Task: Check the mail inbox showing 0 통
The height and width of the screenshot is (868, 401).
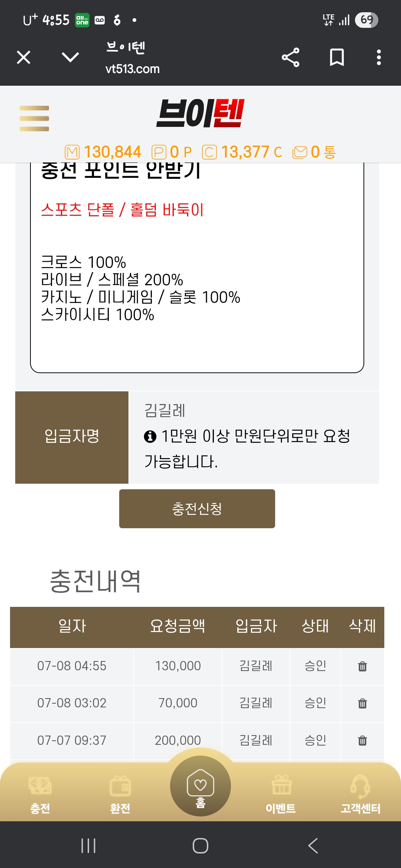Action: 314,152
